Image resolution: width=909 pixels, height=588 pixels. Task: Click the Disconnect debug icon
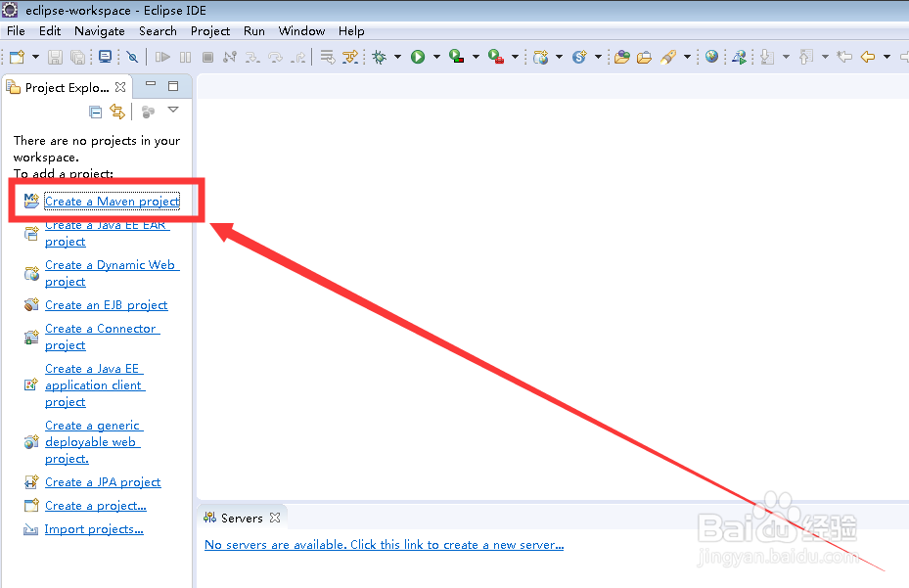[230, 57]
